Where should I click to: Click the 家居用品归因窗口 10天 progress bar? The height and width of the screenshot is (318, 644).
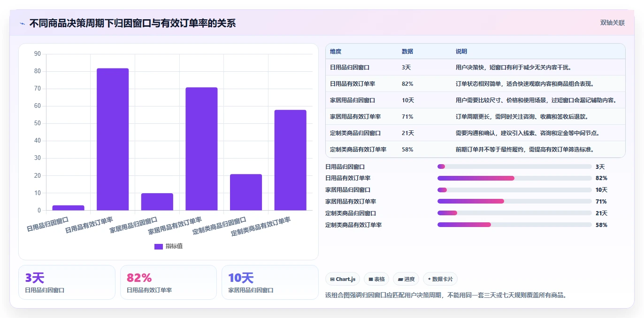click(x=514, y=190)
